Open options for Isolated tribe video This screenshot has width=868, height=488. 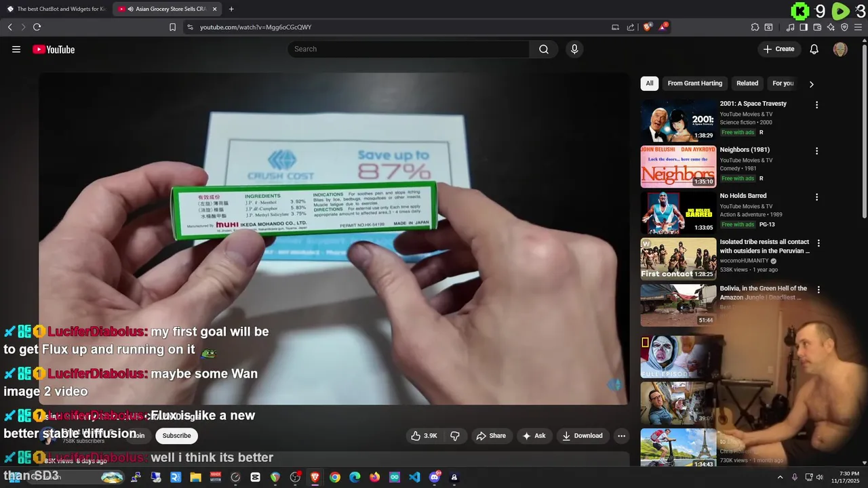coord(818,243)
